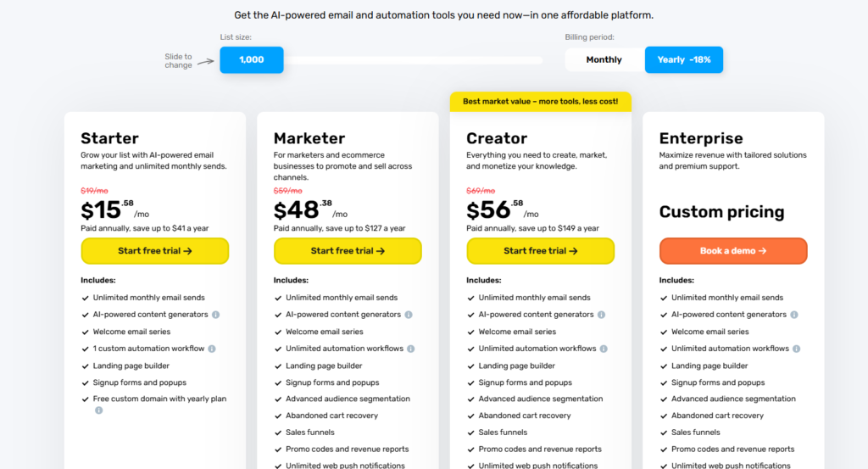Image resolution: width=868 pixels, height=469 pixels.
Task: Start free trial for Creator plan
Action: point(541,251)
